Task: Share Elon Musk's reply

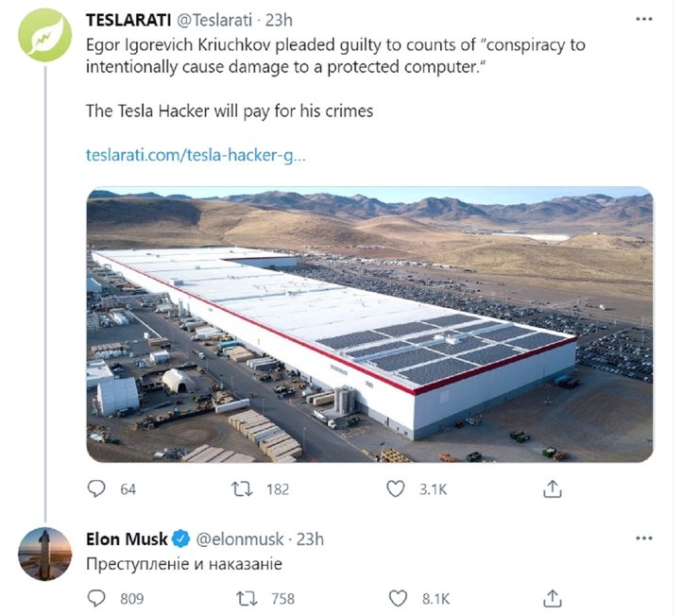Action: (x=554, y=598)
